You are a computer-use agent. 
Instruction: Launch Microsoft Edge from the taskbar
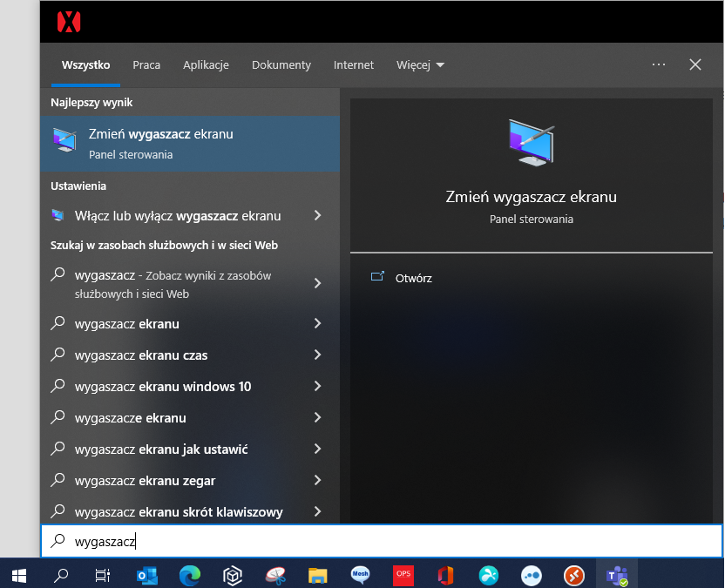190,576
